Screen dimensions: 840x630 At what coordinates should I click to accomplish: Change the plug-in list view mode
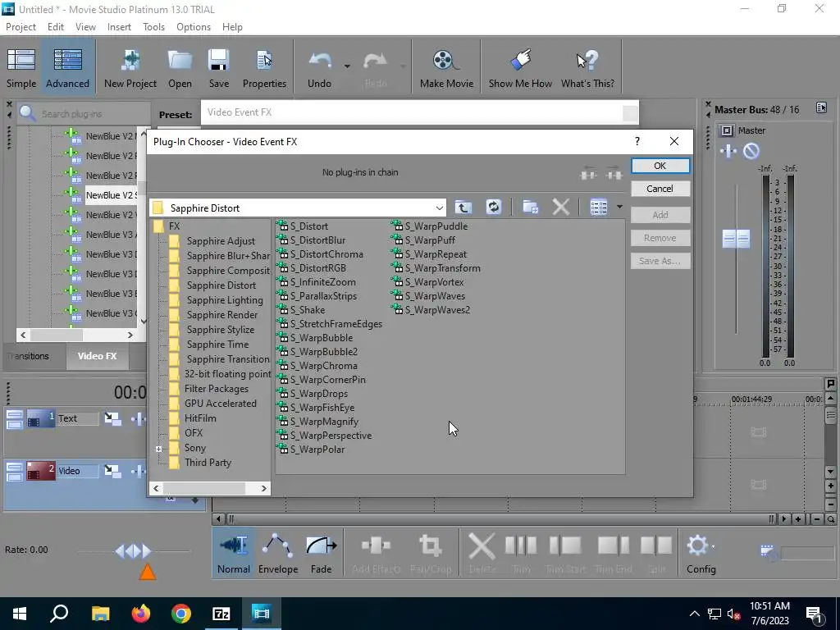tap(598, 208)
